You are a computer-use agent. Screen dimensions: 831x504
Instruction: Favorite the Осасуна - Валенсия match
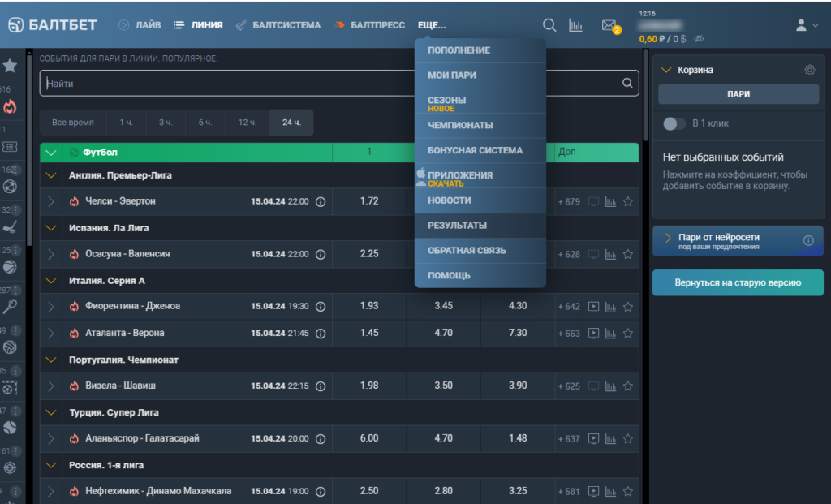pos(628,254)
